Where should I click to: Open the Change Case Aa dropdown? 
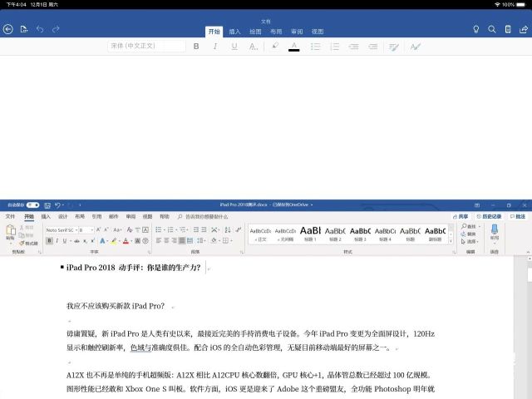(117, 230)
